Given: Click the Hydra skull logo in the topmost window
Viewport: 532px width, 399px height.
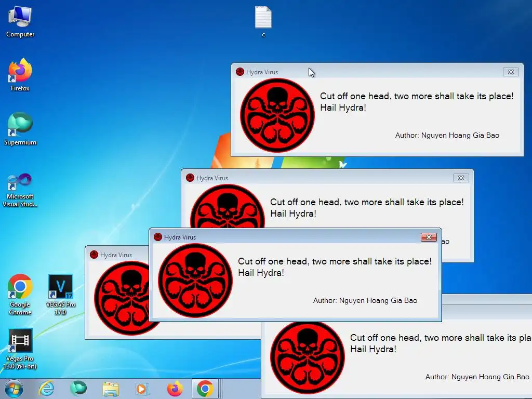Looking at the screenshot, I should 277,115.
